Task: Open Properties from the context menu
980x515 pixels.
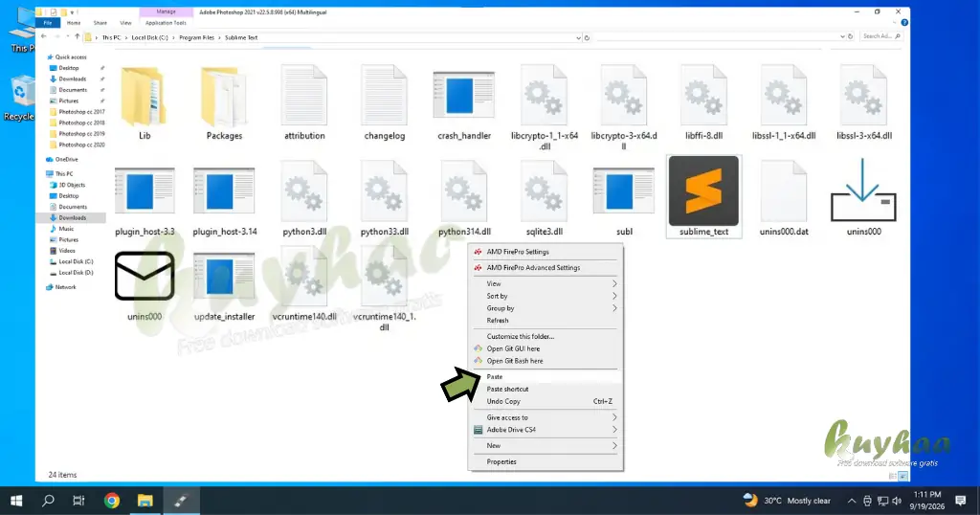Action: pos(545,462)
